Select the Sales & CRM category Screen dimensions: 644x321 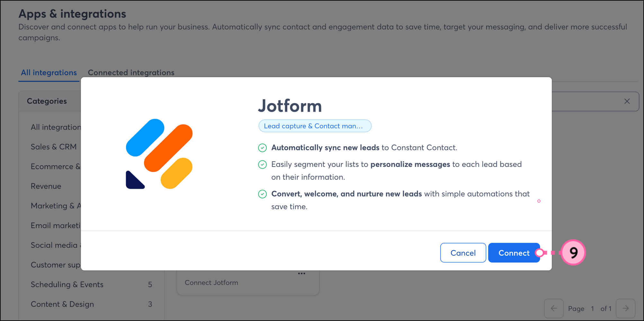pos(53,147)
